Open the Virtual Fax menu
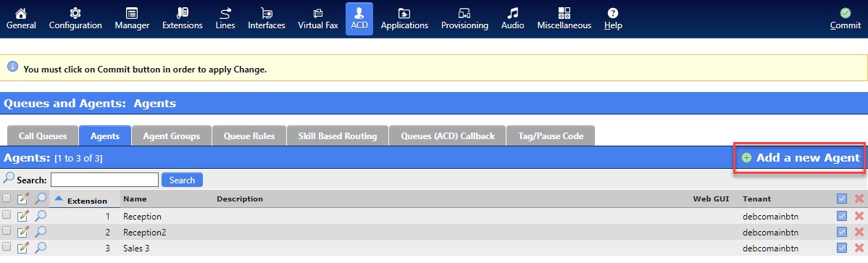 318,19
